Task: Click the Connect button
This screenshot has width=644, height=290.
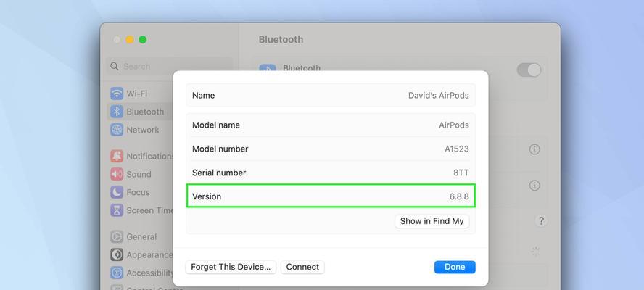Action: tap(302, 267)
